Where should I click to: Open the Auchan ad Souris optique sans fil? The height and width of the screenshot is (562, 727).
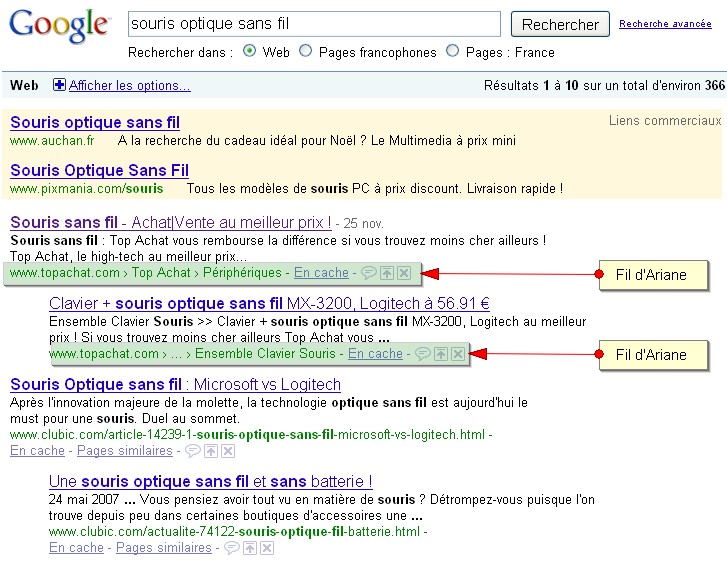coord(95,122)
